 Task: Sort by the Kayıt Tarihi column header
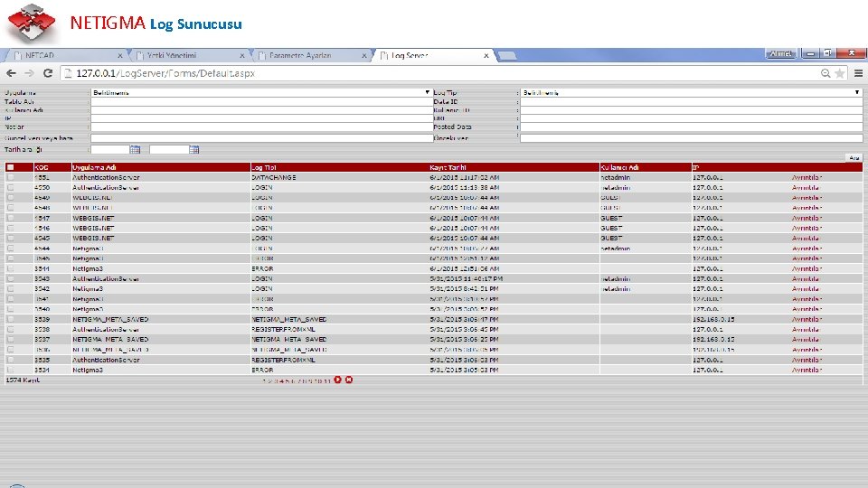448,167
